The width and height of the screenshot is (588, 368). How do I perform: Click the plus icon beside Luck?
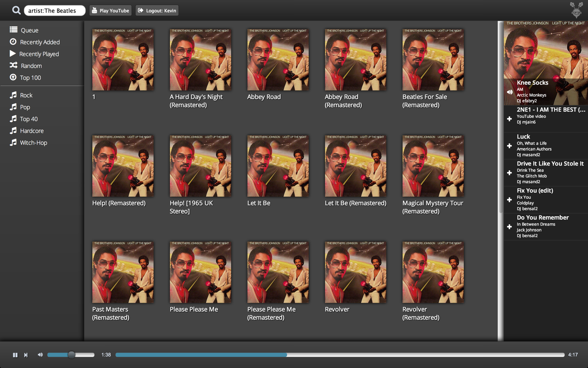pos(509,146)
